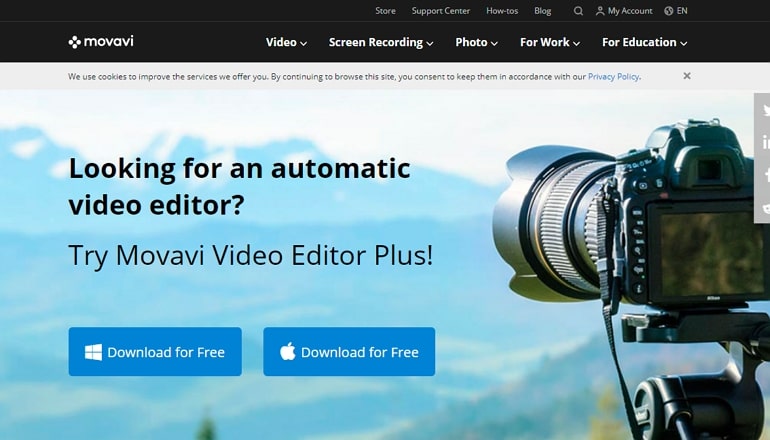The height and width of the screenshot is (440, 770).
Task: Change language from EN
Action: [x=682, y=11]
